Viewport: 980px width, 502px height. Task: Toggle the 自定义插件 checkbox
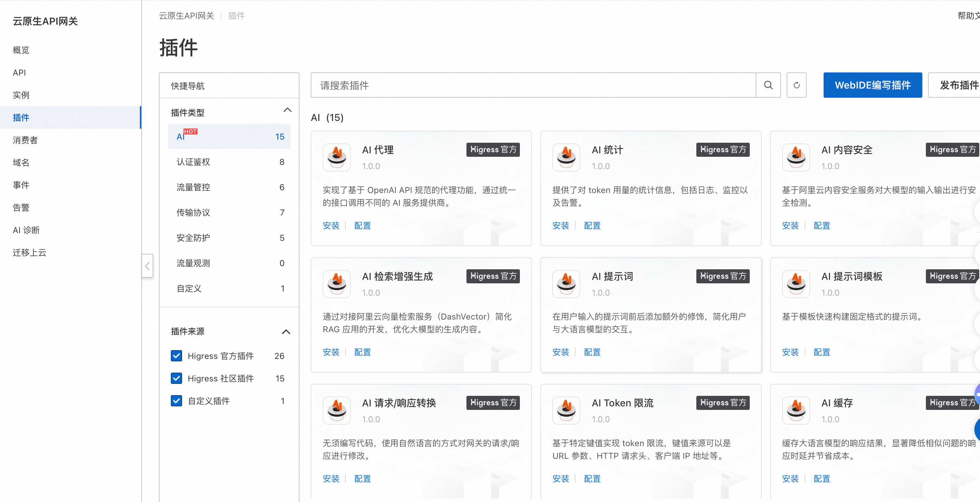click(176, 401)
